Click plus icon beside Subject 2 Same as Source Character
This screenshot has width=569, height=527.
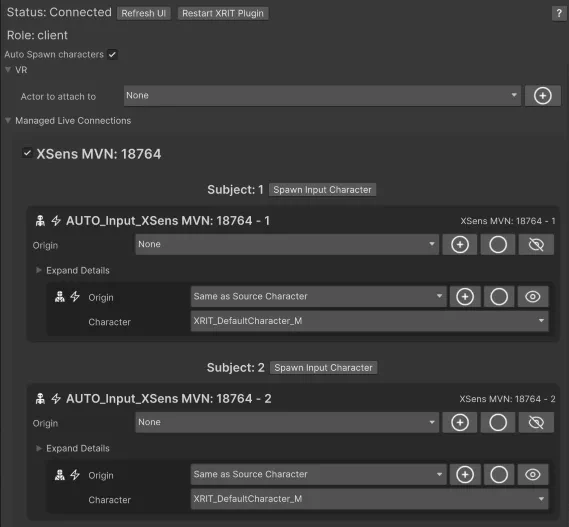point(465,474)
